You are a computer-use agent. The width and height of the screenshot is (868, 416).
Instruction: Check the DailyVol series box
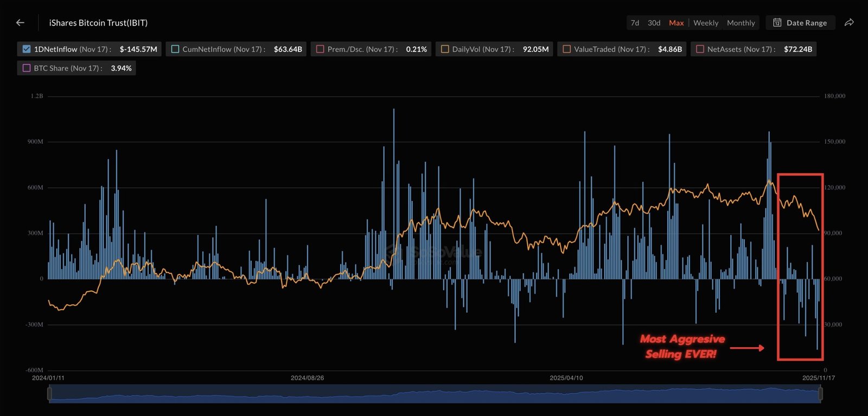coord(445,49)
